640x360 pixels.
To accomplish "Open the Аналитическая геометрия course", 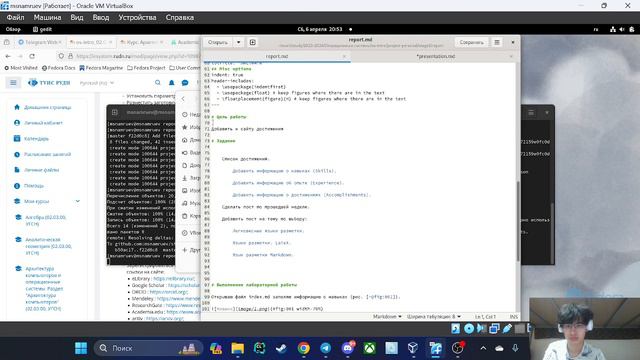I will (x=48, y=246).
